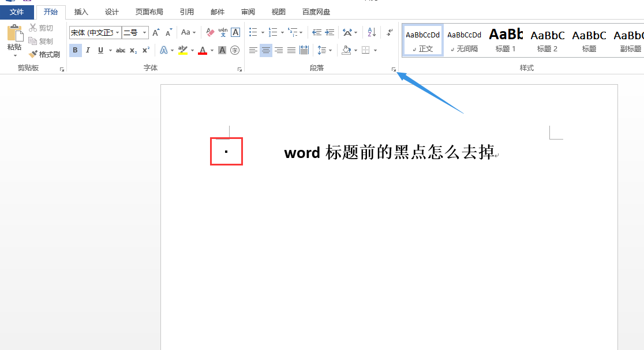Select the 正文 style thumbnail
Image resolution: width=644 pixels, height=350 pixels.
[422, 40]
